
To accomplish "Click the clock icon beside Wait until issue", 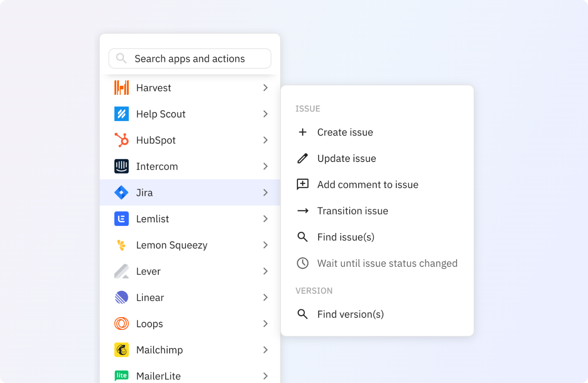I will (303, 263).
